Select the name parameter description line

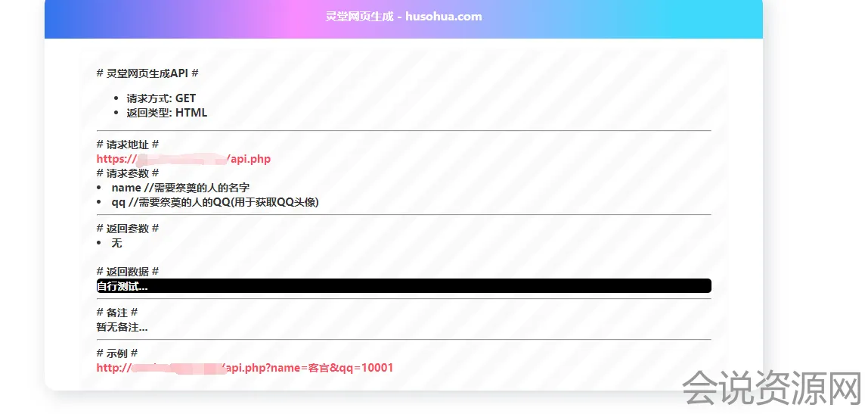[x=180, y=188]
